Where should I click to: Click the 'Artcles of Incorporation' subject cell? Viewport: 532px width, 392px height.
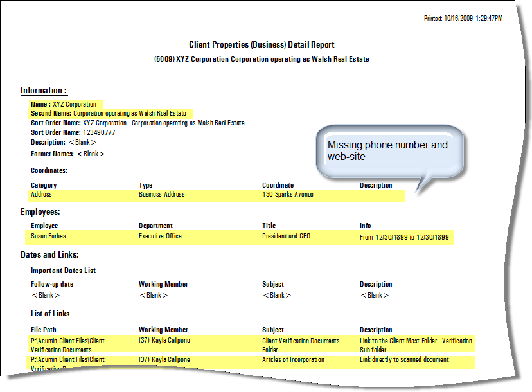[x=293, y=359]
